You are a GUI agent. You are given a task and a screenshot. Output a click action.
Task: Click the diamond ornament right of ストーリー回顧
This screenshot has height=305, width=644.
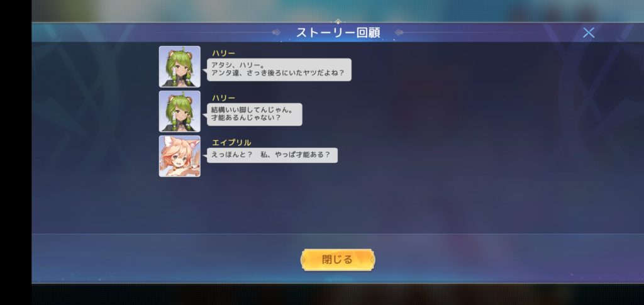399,32
